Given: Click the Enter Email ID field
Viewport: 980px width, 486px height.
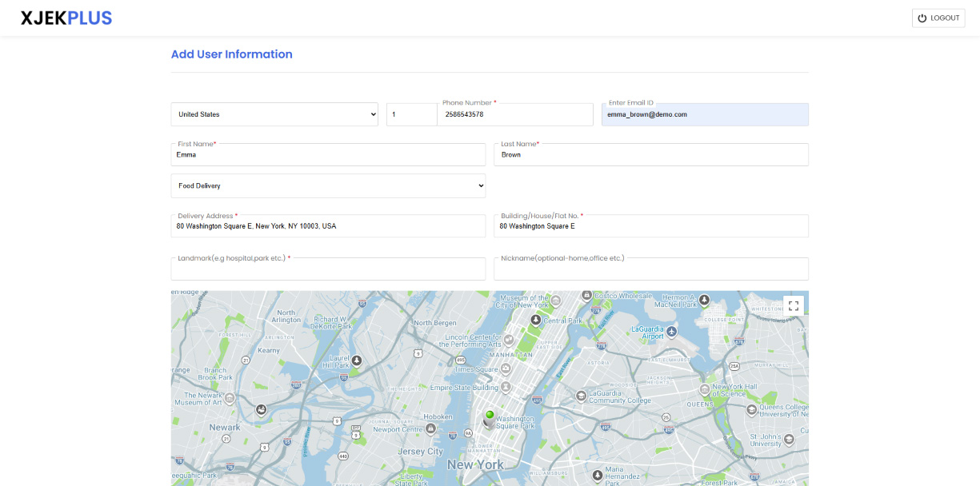Looking at the screenshot, I should pyautogui.click(x=705, y=114).
